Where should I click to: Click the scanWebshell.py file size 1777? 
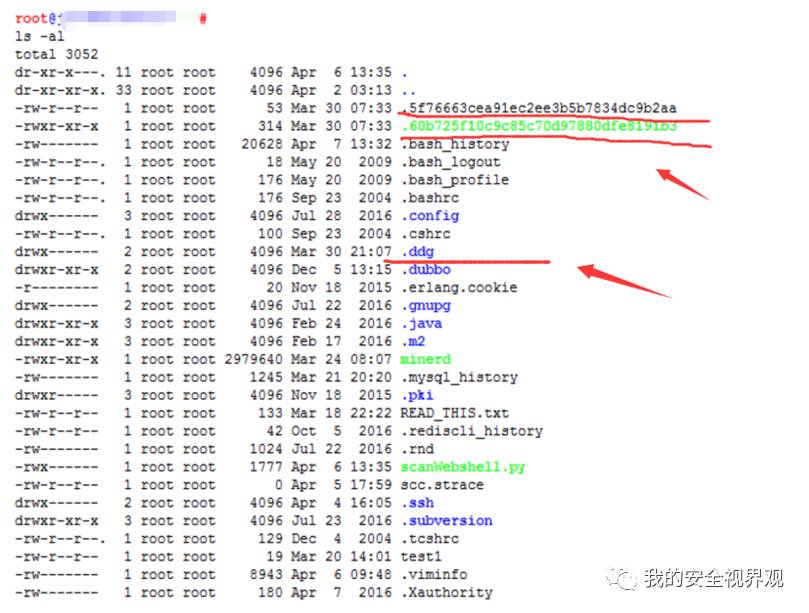coord(266,467)
